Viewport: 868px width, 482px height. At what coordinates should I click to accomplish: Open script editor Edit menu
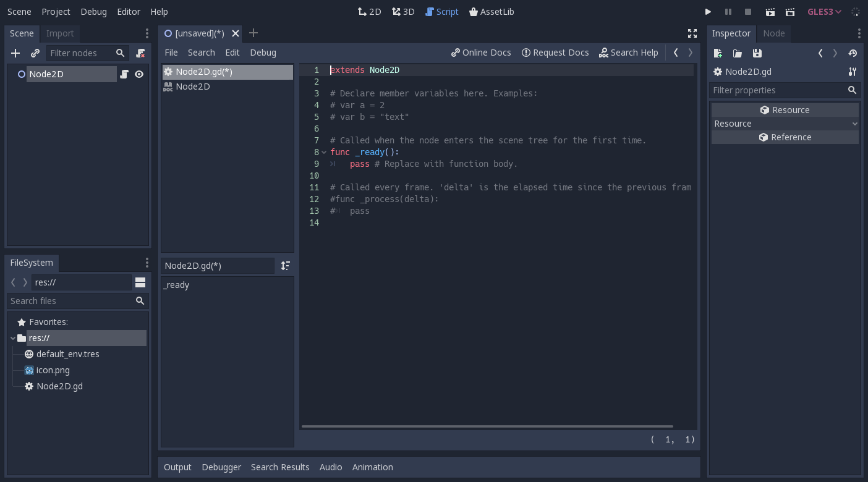(232, 53)
